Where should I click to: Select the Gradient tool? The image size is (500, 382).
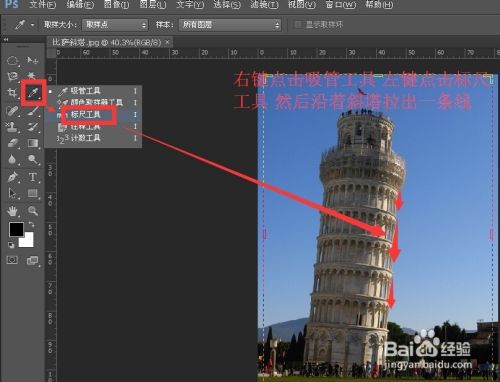32,143
